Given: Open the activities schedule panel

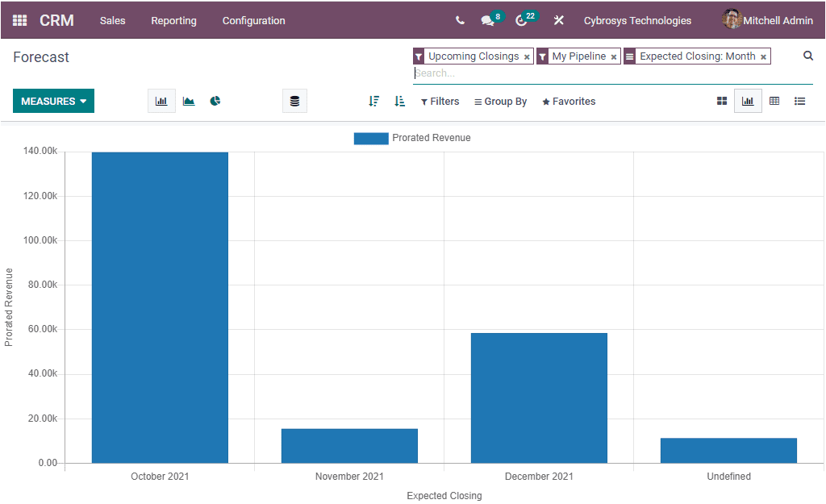Looking at the screenshot, I should 520,20.
